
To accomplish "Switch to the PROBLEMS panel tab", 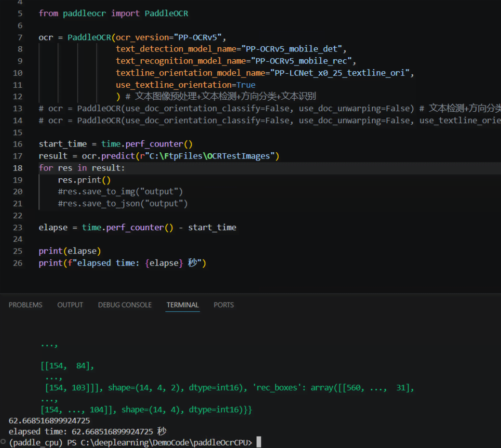I will 25,305.
